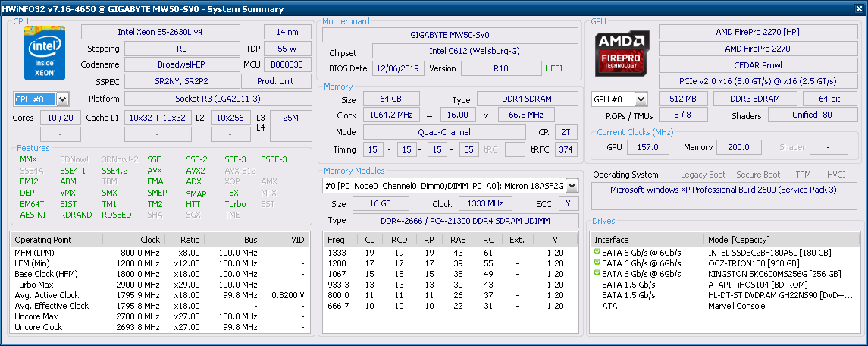Open the GPU #0 selector dropdown
The width and height of the screenshot is (868, 346).
point(641,99)
